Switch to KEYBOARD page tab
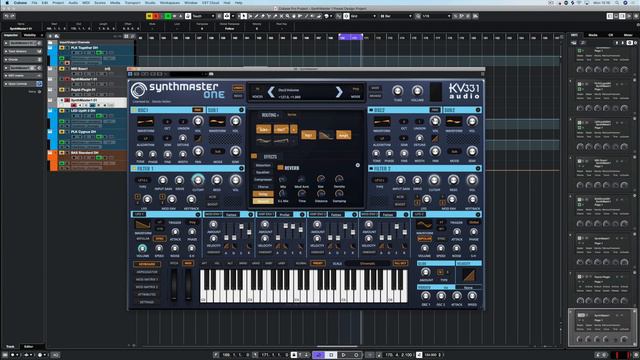Viewport: 640px width, 360px height. click(147, 264)
